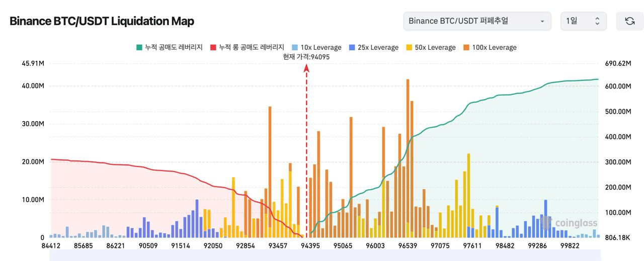
Task: Click the yellow 50x Leverage legend swatch
Action: (410, 47)
